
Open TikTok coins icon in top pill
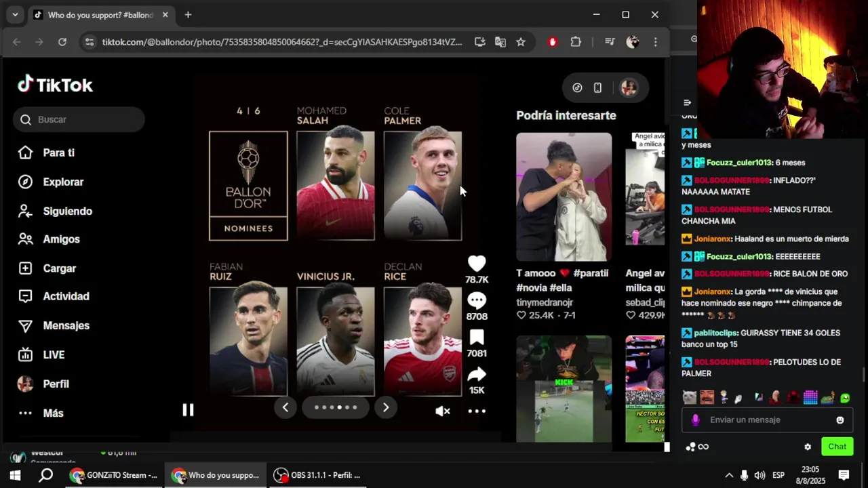[x=577, y=87]
